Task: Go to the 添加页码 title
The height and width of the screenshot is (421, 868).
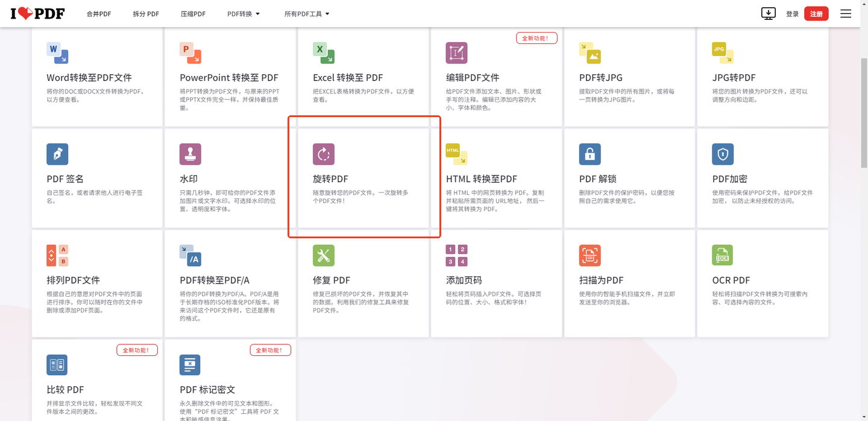Action: point(464,280)
